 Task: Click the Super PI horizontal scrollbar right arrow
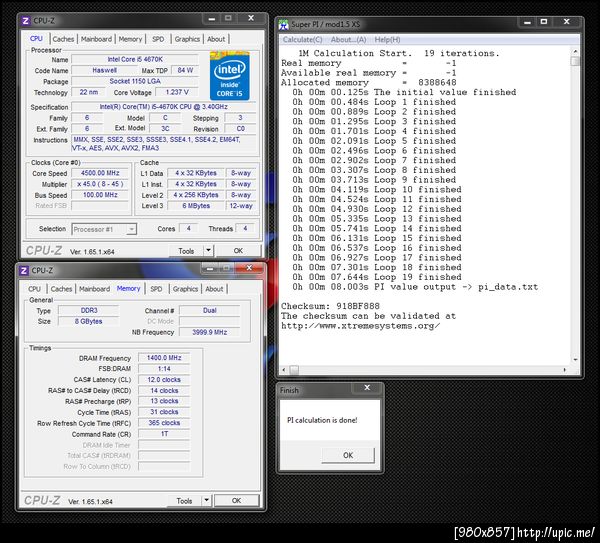click(x=565, y=370)
